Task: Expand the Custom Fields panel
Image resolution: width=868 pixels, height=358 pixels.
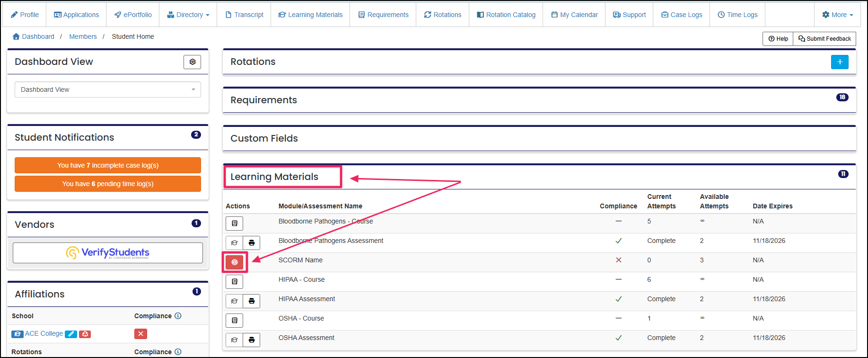Action: 539,138
